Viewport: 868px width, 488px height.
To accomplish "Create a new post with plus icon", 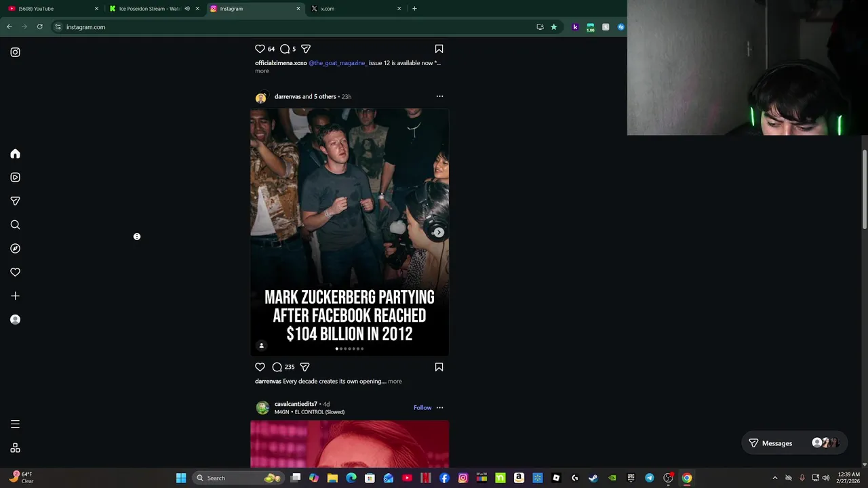I will (15, 296).
